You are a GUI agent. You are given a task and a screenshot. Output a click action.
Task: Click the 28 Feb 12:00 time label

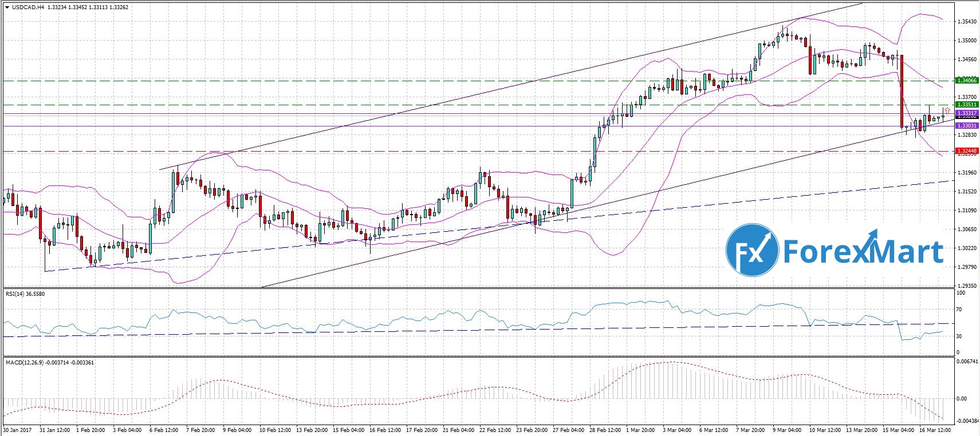[604, 429]
